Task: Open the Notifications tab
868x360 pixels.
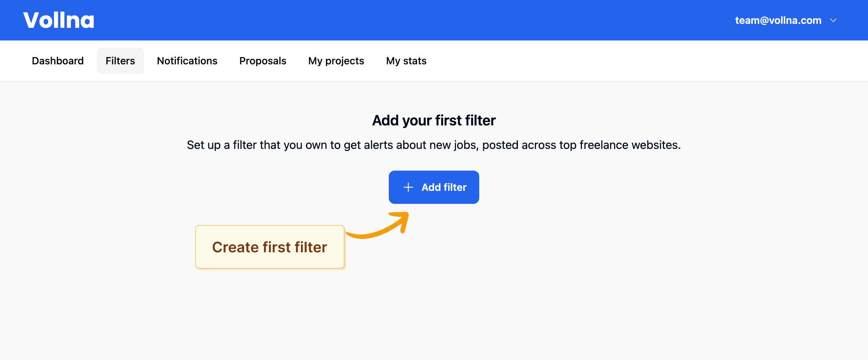Action: 187,61
